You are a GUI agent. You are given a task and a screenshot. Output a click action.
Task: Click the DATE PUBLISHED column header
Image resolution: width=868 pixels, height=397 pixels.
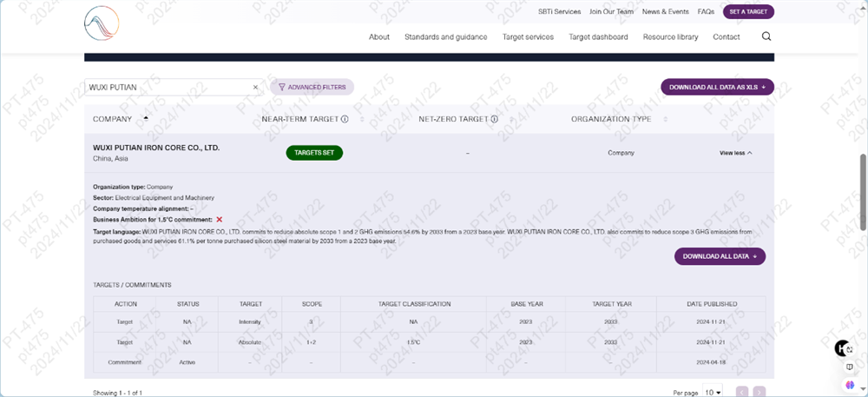click(x=711, y=304)
